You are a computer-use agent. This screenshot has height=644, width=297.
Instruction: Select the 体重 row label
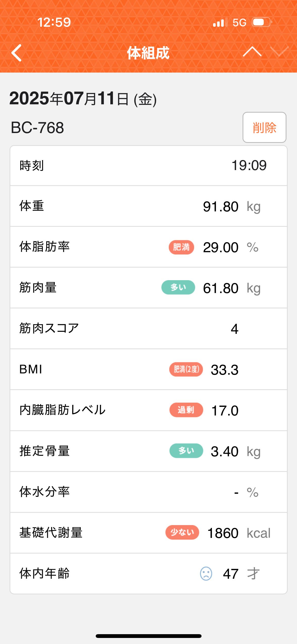32,206
